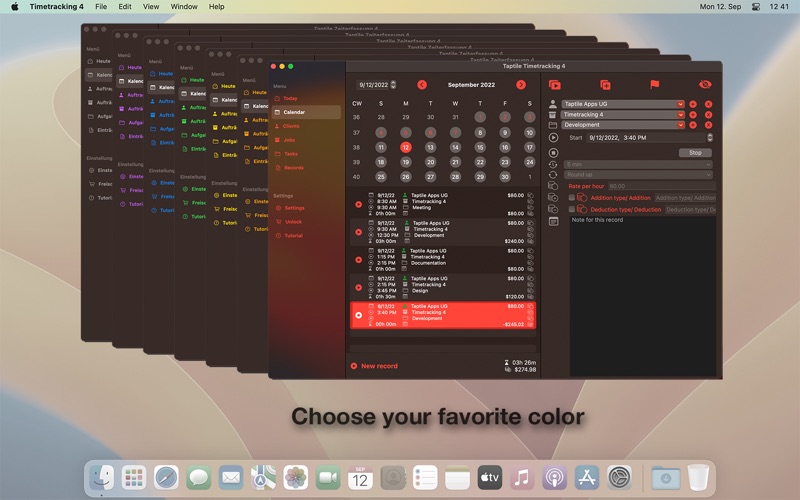Open the Edit menu

point(125,7)
